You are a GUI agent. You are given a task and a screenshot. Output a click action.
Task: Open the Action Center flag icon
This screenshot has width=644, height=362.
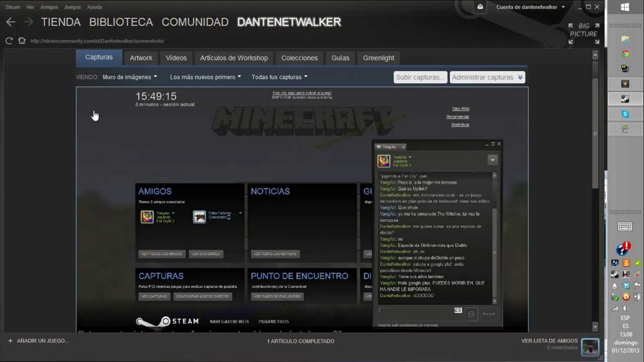point(637,286)
